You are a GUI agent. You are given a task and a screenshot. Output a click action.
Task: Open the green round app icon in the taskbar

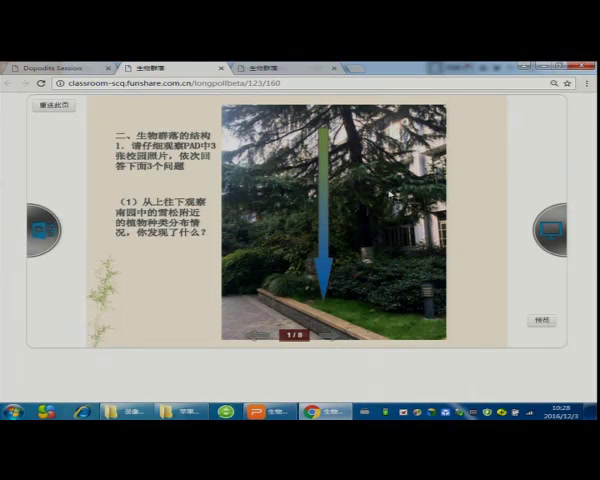[226, 411]
